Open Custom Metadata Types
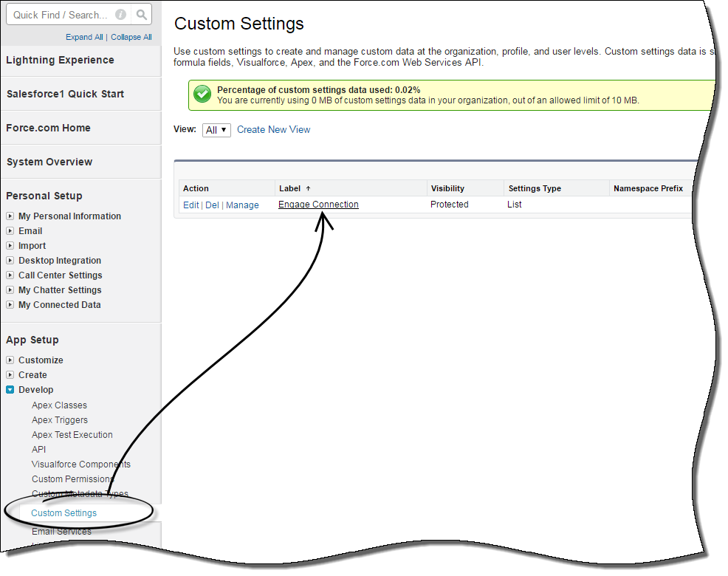Viewport: 728px width, 576px height. [x=80, y=494]
